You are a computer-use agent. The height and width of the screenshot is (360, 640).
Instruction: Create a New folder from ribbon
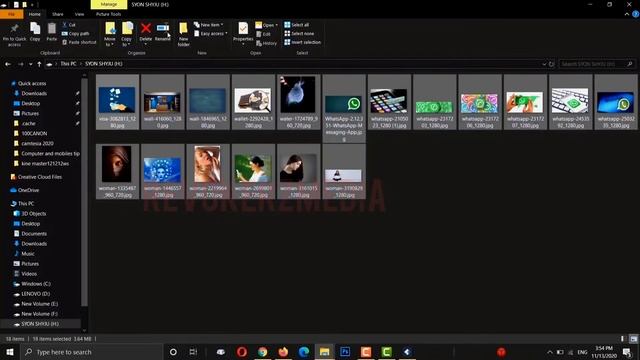[x=184, y=34]
